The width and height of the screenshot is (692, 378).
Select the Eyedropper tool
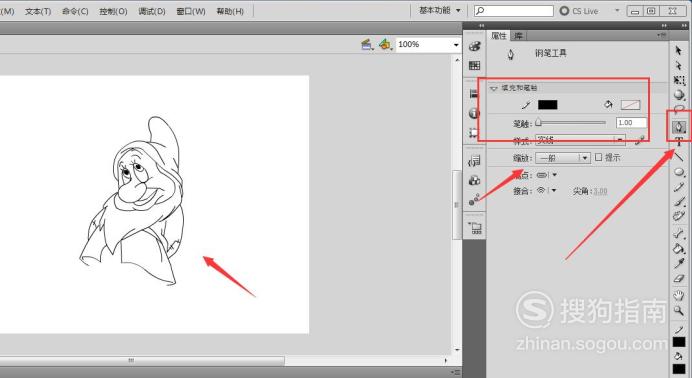click(x=679, y=263)
